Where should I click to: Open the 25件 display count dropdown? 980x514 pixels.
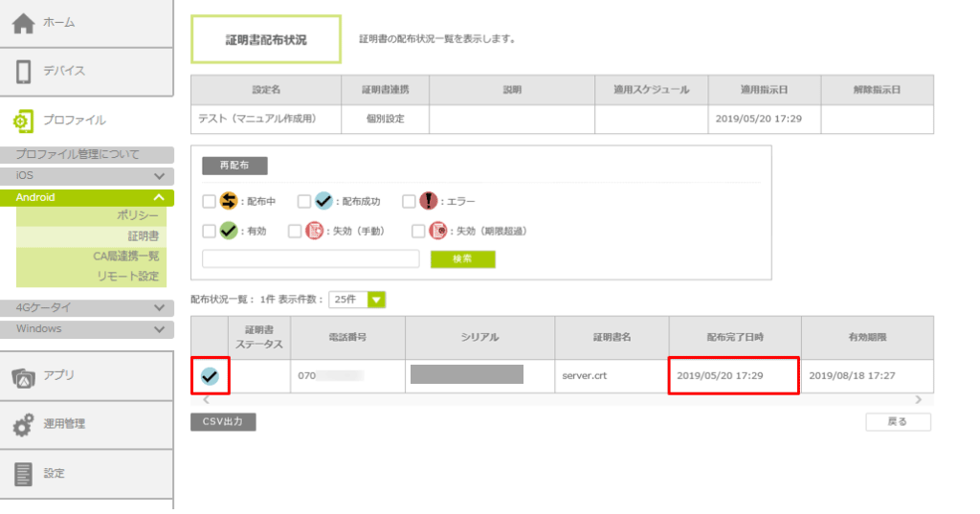(x=357, y=300)
